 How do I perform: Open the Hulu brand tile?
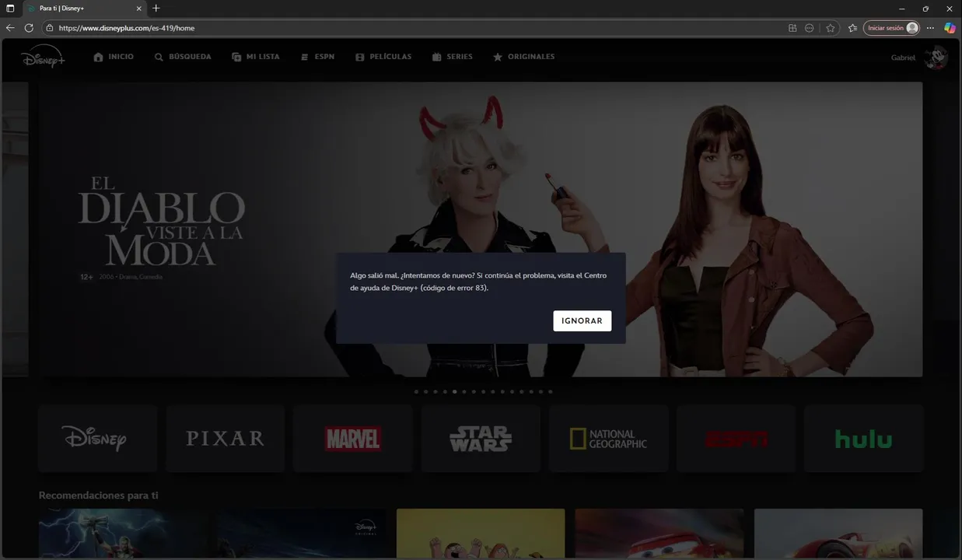click(x=863, y=439)
